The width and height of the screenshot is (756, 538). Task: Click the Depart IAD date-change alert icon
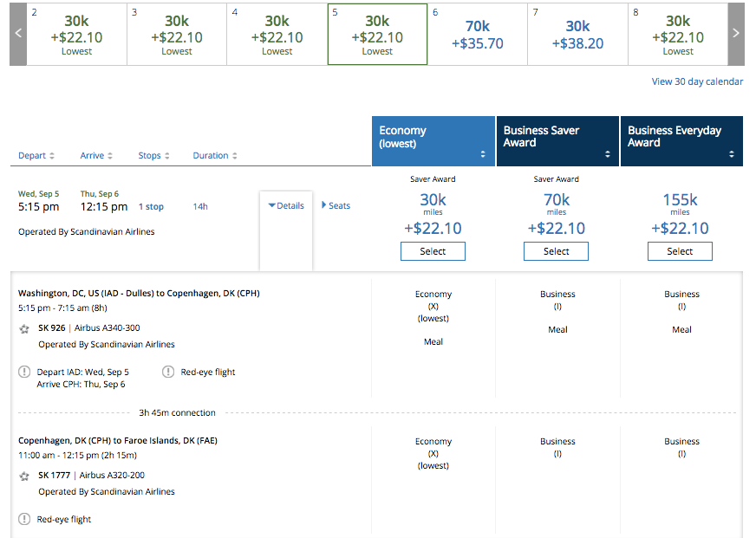24,373
